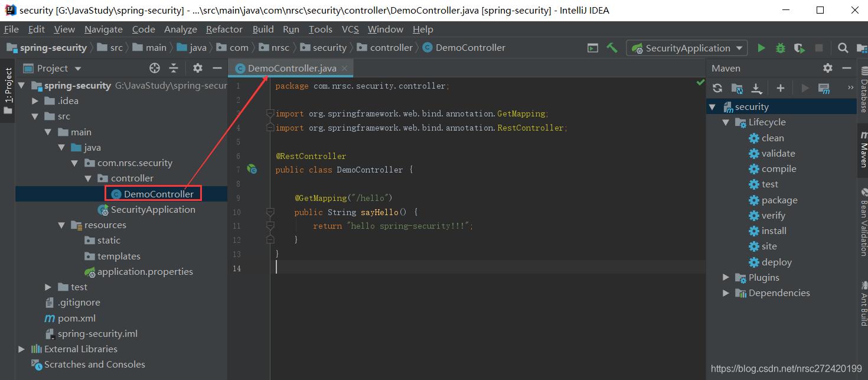The width and height of the screenshot is (868, 380).
Task: Download sources icon in Maven toolbar
Action: [x=756, y=88]
